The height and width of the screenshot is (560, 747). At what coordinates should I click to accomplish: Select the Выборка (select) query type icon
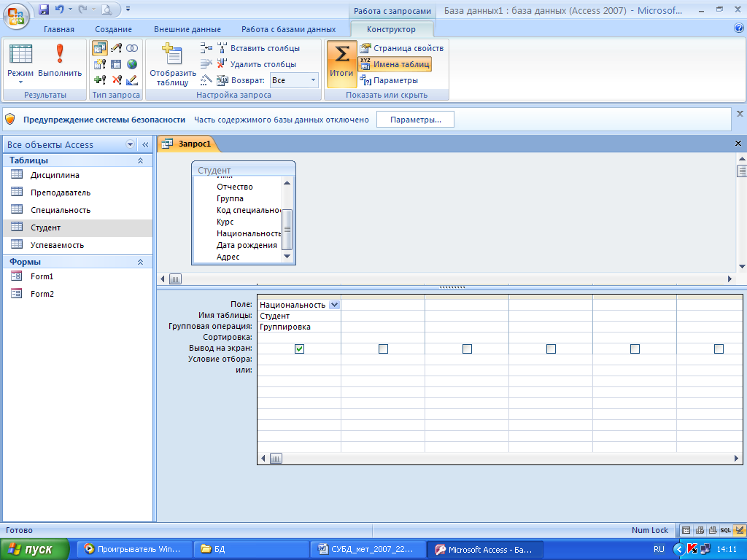(99, 48)
